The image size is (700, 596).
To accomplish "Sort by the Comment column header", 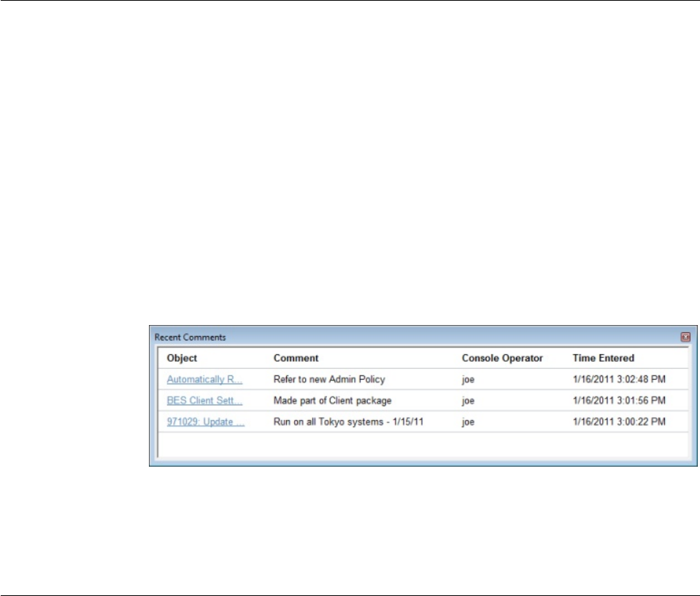I will coord(296,358).
